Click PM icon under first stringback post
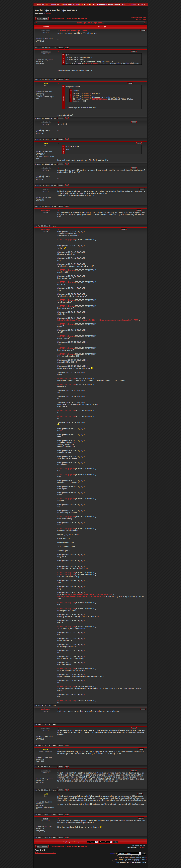Viewport: 181px width, 868px height. tap(67, 48)
